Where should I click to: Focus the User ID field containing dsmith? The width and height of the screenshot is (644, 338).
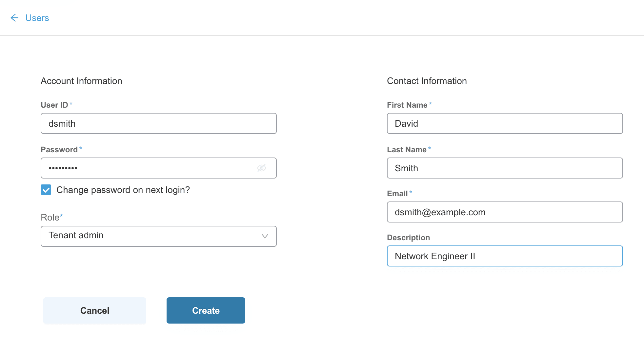pyautogui.click(x=159, y=123)
